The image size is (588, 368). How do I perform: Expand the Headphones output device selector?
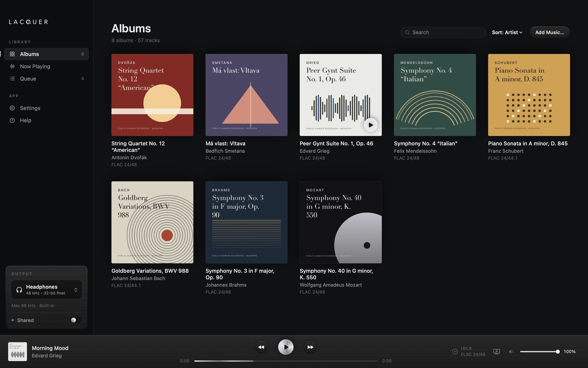(46, 289)
